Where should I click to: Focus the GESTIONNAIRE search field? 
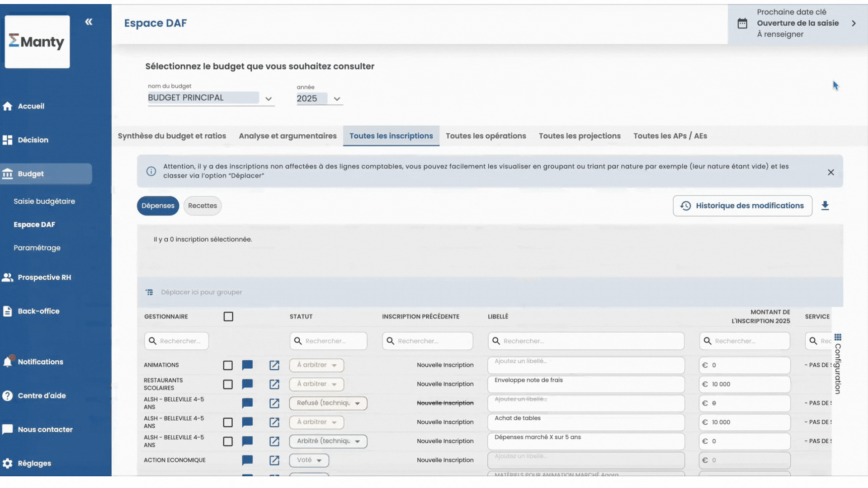pyautogui.click(x=176, y=341)
